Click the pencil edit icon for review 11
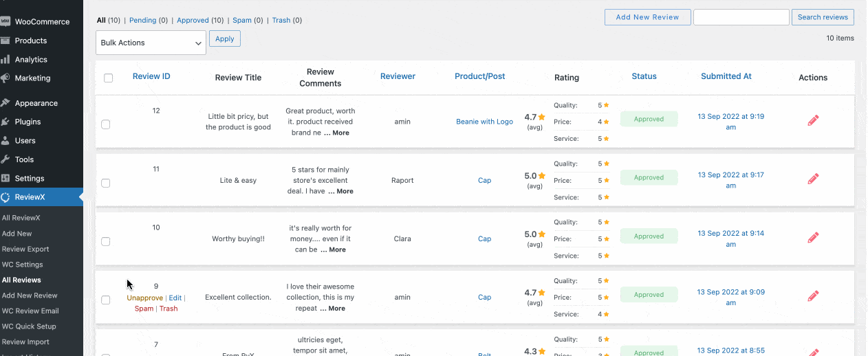The image size is (868, 356). pos(813,179)
